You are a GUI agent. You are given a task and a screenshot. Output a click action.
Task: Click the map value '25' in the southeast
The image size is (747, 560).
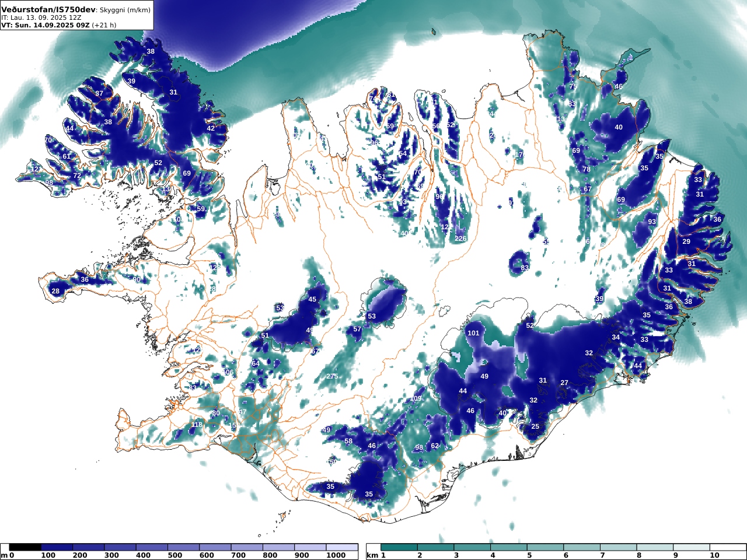tap(535, 426)
